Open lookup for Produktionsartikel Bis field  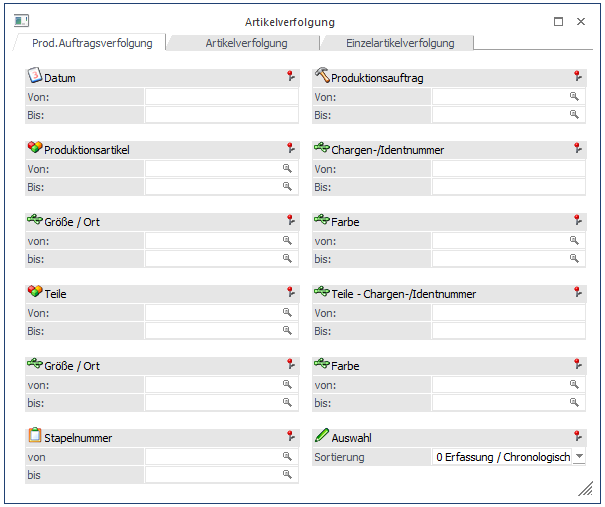287,187
